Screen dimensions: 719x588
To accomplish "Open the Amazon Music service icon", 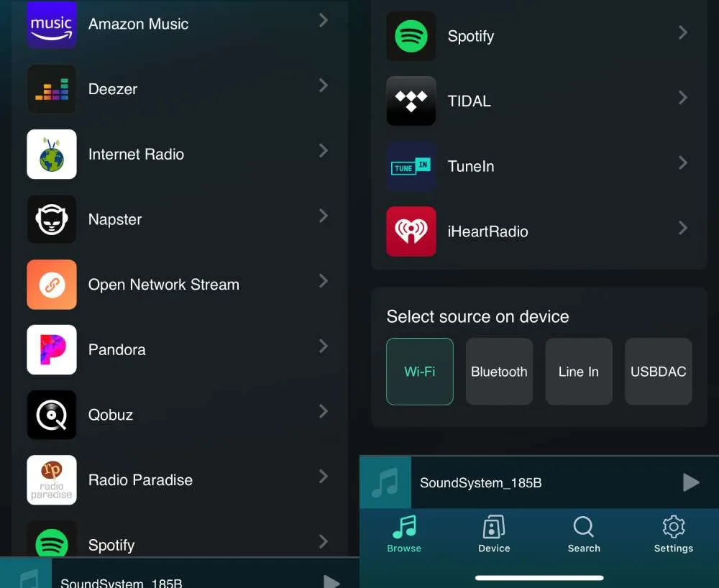I will coord(51,24).
